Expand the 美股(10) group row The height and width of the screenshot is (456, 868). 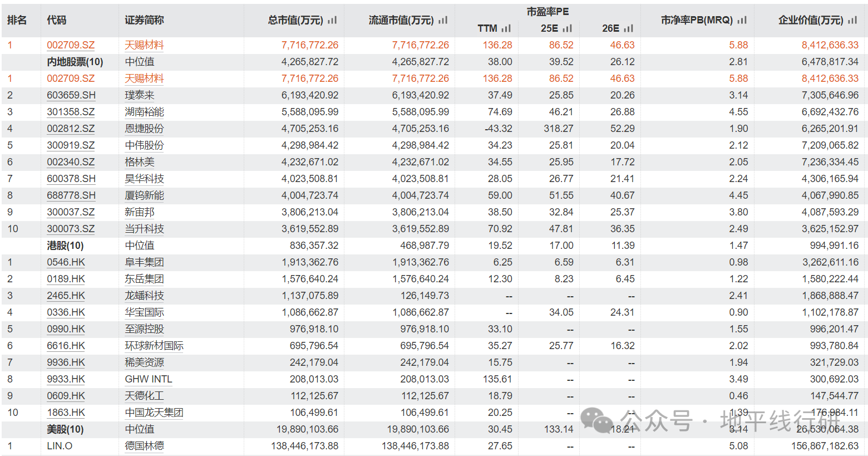pos(65,429)
